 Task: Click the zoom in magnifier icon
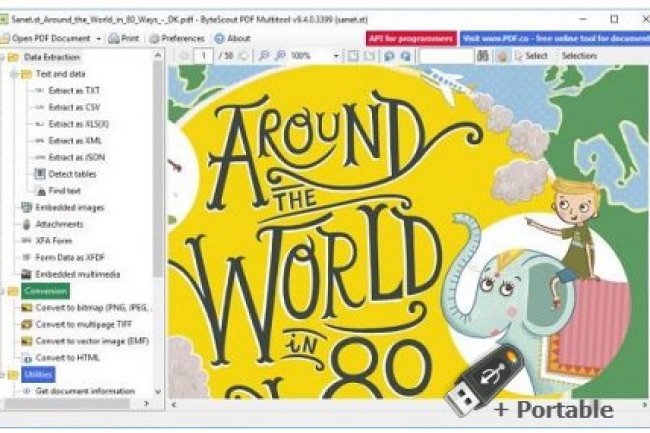[281, 56]
